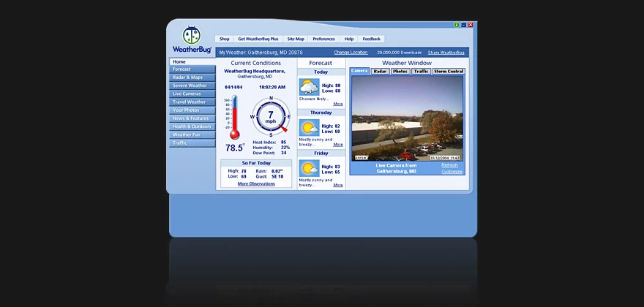Viewport: 644px width, 307px height.
Task: Click More link under Today forecast
Action: pos(338,104)
